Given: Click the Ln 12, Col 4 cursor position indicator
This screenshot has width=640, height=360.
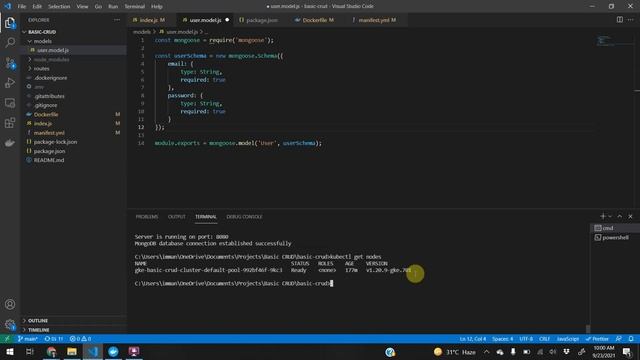Looking at the screenshot, I should [x=473, y=339].
